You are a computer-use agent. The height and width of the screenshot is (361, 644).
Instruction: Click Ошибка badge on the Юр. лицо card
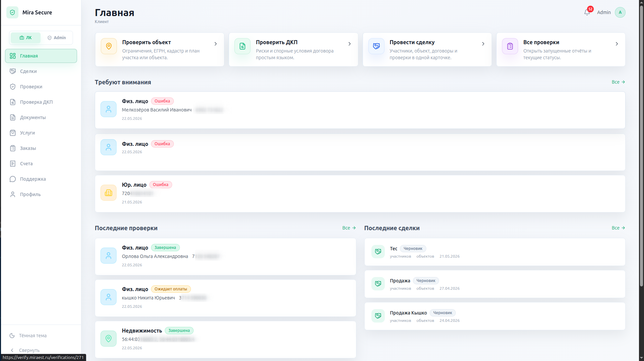(160, 185)
